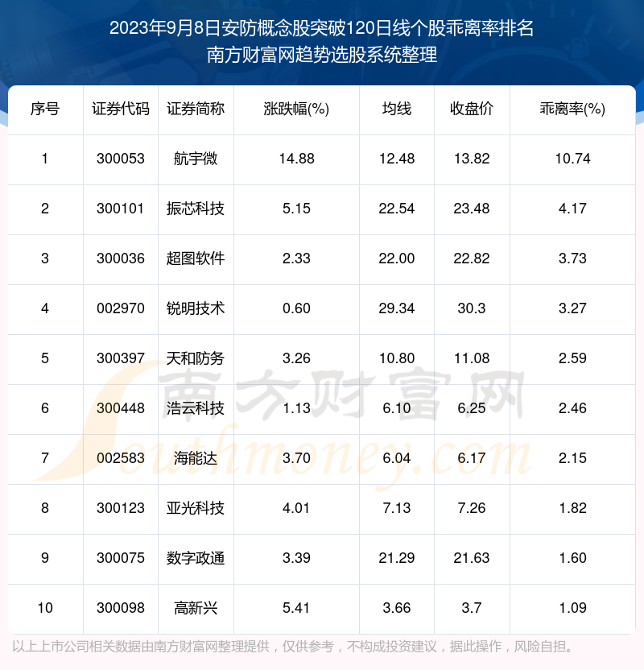Select stock name 天和防务

point(196,358)
